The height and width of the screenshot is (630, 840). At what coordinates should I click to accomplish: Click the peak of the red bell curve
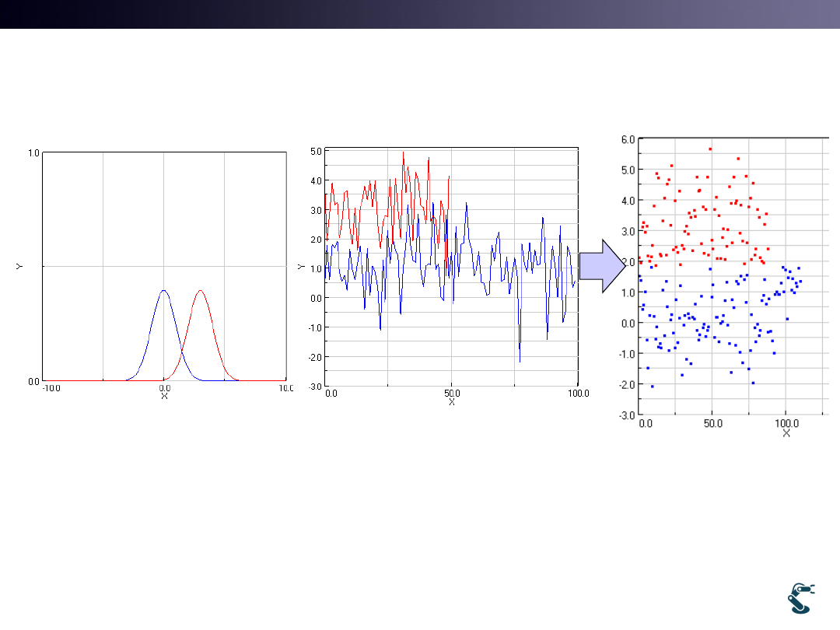click(x=201, y=291)
